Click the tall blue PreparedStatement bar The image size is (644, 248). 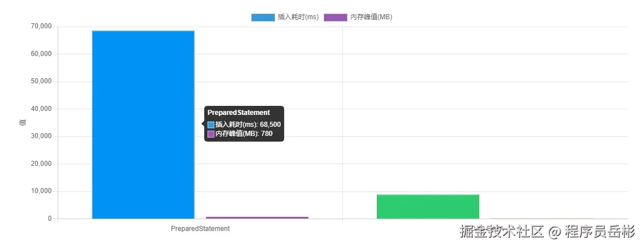143,125
